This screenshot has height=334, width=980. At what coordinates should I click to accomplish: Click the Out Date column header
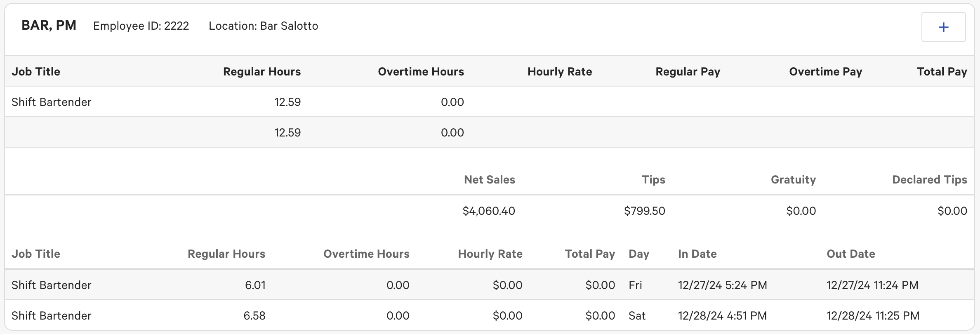coord(850,254)
